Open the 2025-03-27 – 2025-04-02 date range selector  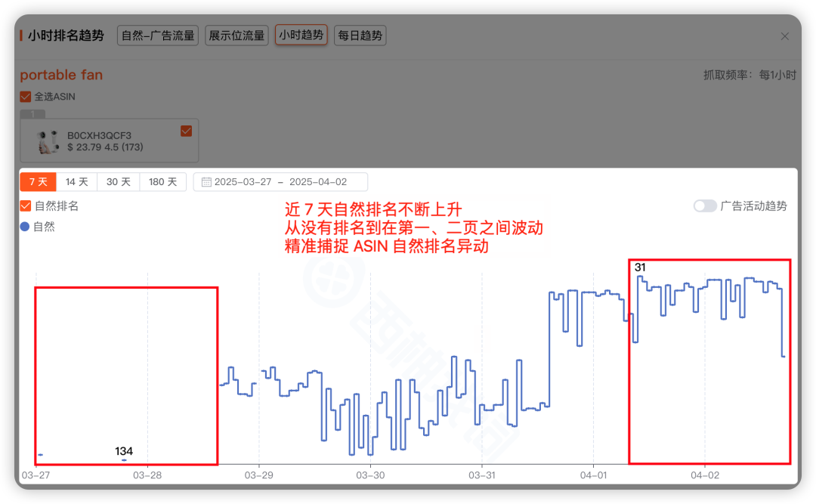283,181
